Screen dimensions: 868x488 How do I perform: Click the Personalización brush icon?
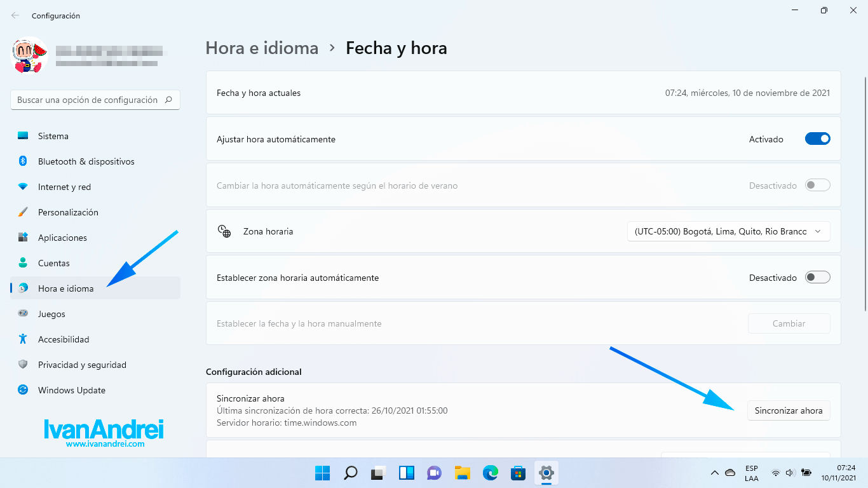point(23,212)
